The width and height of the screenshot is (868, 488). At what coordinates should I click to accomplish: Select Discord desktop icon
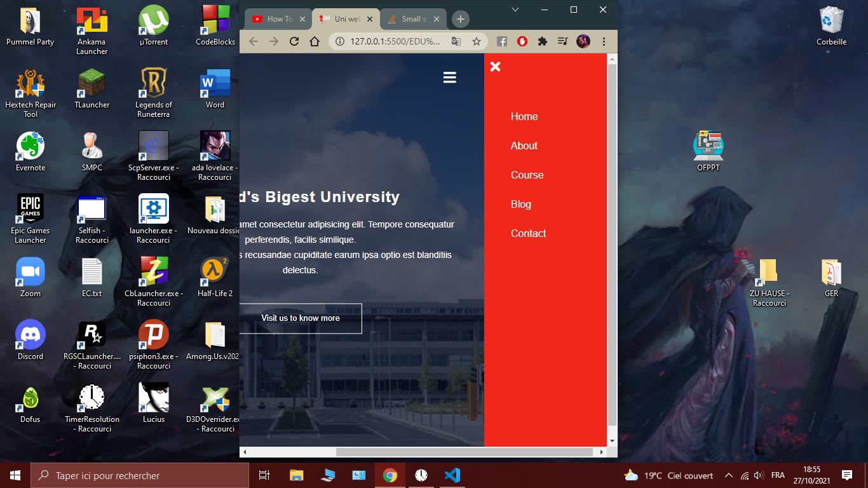click(30, 341)
